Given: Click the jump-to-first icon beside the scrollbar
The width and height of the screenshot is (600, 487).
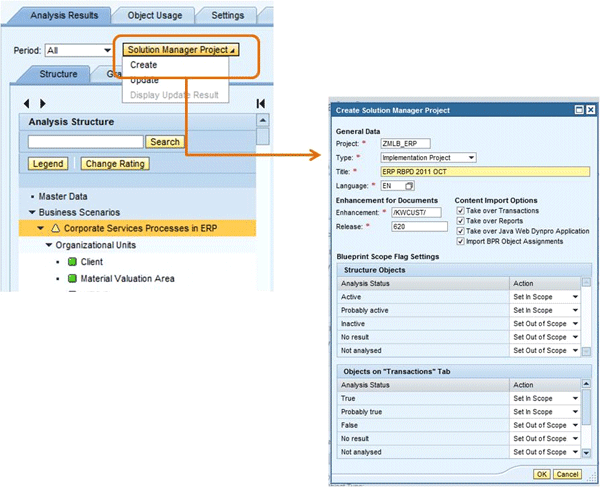Looking at the screenshot, I should click(261, 103).
